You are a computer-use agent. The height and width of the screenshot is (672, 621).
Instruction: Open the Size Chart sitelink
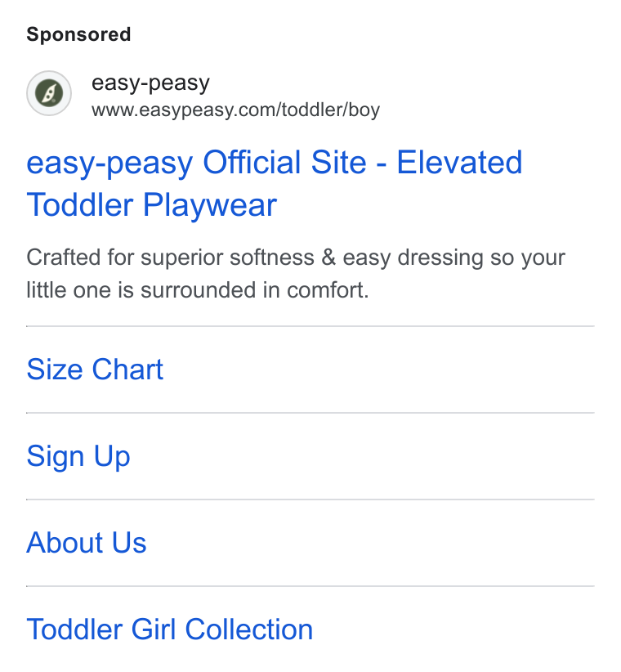coord(95,370)
